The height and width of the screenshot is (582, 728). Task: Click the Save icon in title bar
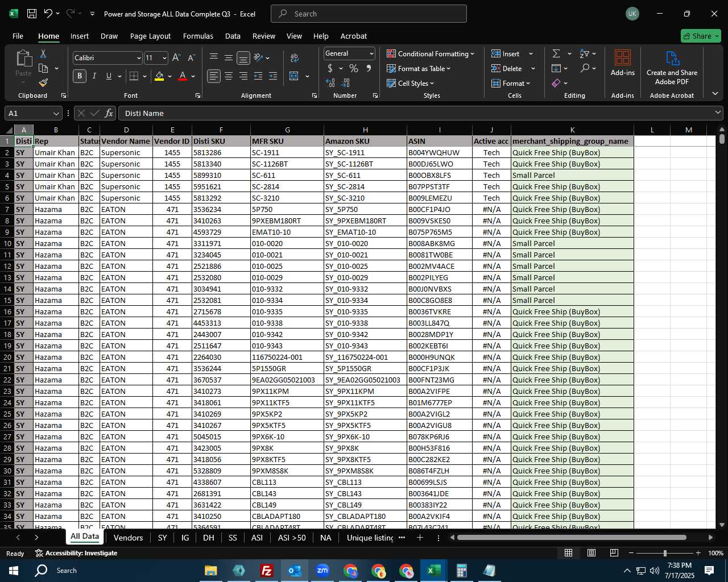[32, 14]
